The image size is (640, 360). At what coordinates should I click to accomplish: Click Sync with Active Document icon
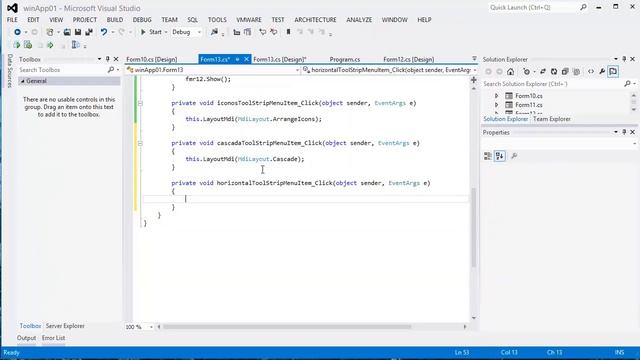[x=543, y=71]
